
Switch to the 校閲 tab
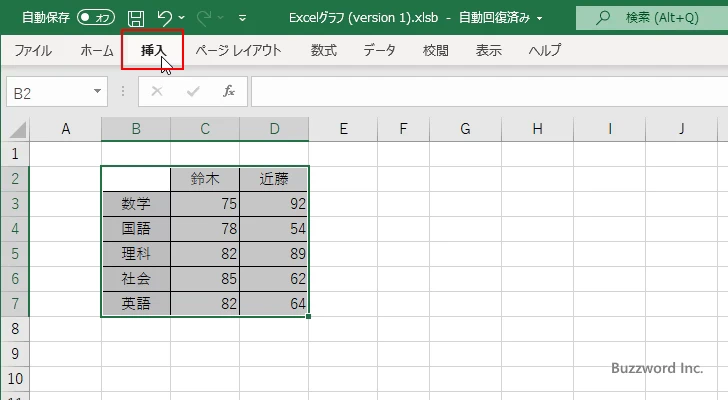[x=436, y=50]
